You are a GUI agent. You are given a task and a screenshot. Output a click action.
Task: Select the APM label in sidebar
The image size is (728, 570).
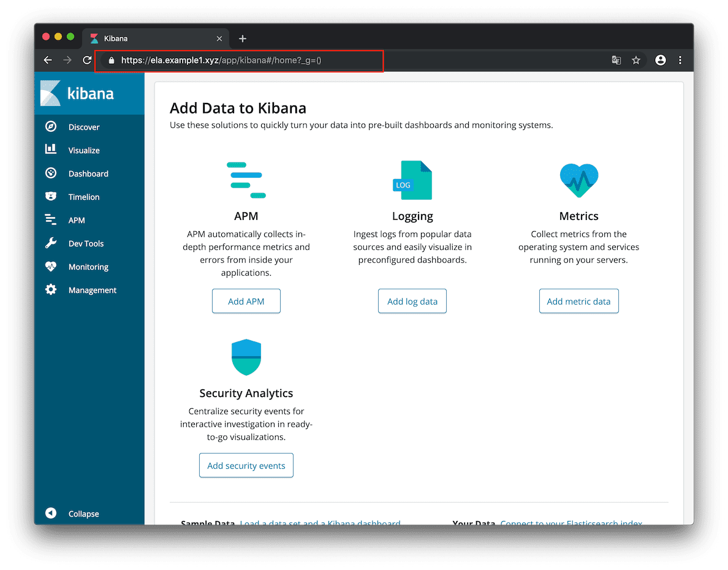77,220
